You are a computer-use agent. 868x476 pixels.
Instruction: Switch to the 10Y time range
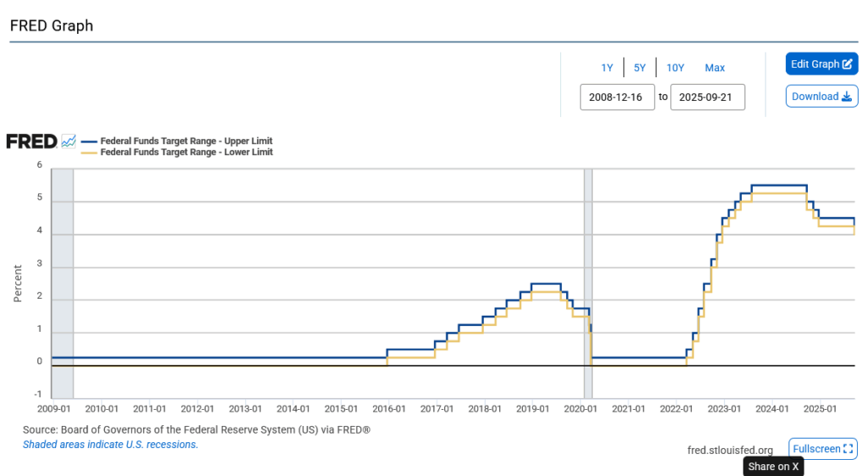675,68
